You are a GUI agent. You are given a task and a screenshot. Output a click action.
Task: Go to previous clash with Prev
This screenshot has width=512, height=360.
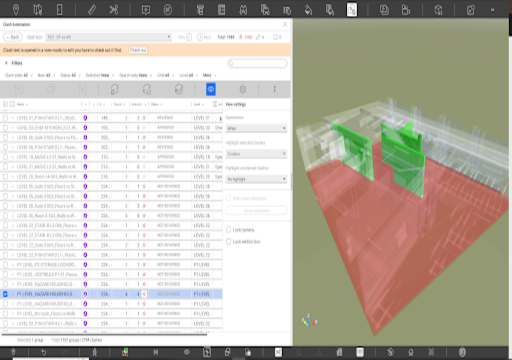point(185,37)
